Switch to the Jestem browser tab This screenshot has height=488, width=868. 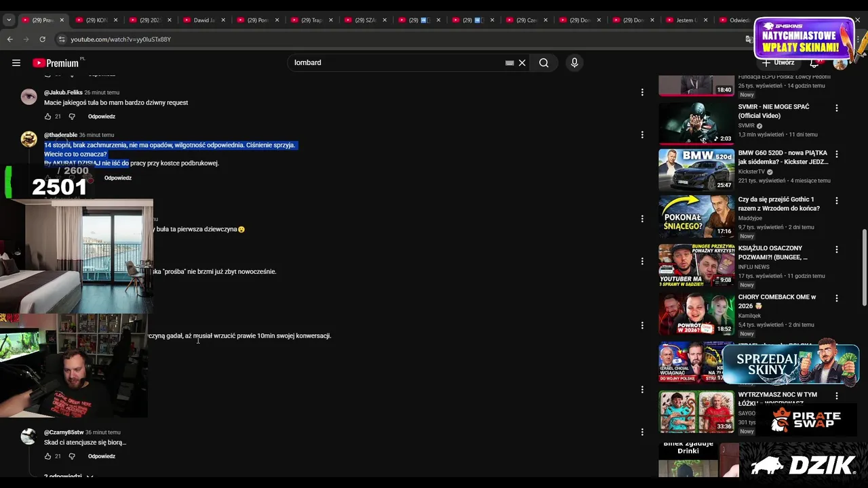pos(686,20)
